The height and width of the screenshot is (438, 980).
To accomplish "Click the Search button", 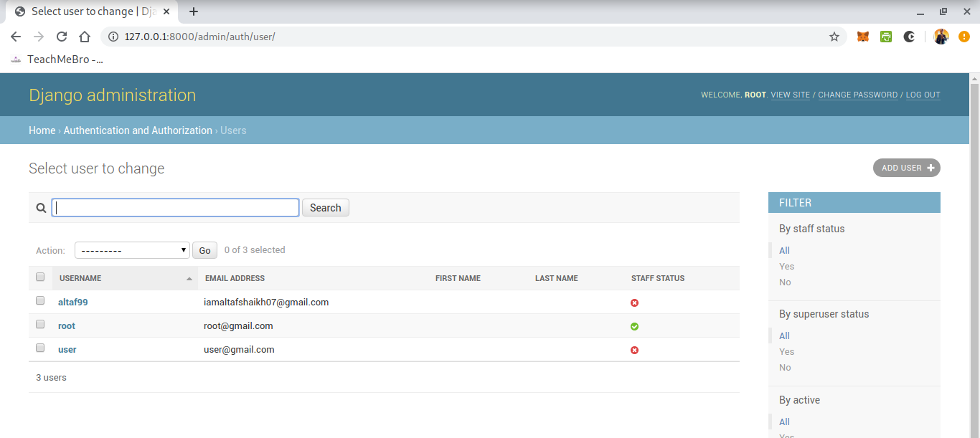I will click(x=326, y=208).
